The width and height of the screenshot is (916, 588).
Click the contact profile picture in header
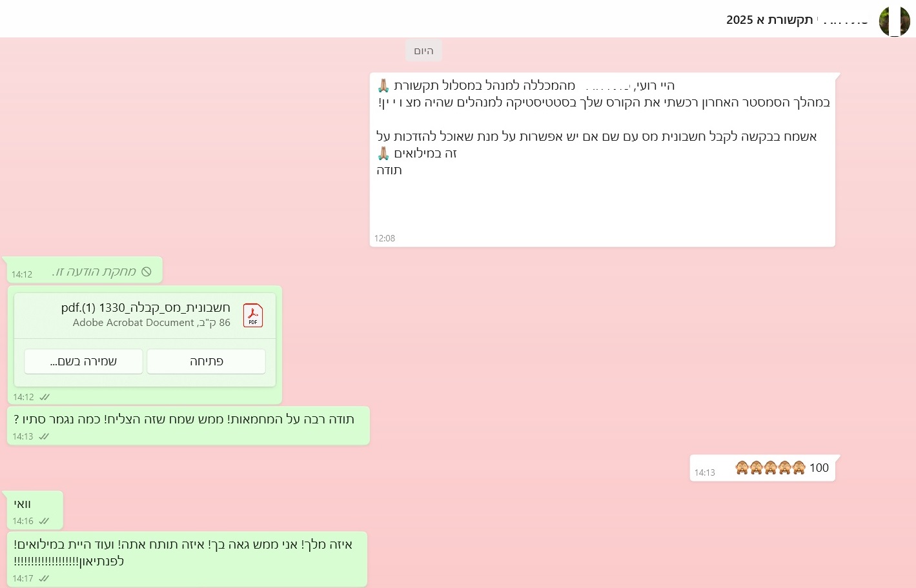[894, 21]
